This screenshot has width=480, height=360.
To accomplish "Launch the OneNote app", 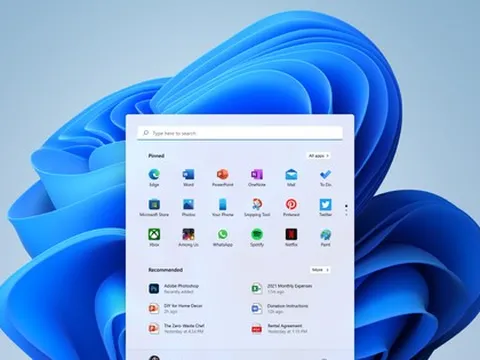I will pyautogui.click(x=257, y=178).
